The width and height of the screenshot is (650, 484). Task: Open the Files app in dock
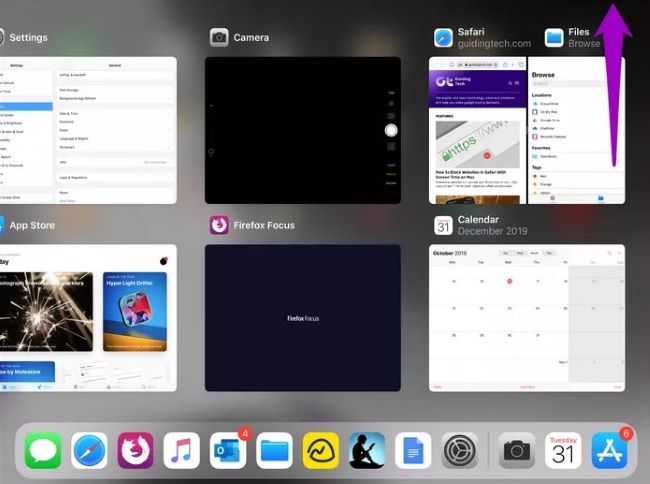point(274,450)
